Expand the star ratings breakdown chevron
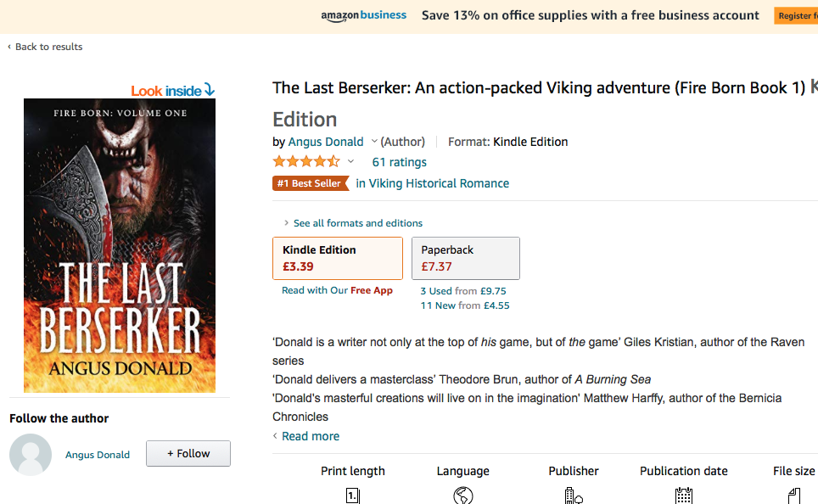Viewport: 818px width, 504px height. [x=350, y=162]
